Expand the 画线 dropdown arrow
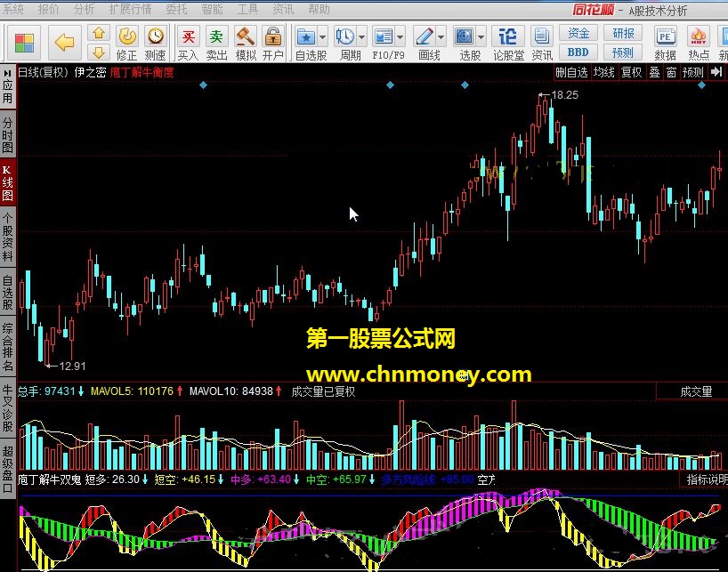This screenshot has height=572, width=728. (441, 37)
